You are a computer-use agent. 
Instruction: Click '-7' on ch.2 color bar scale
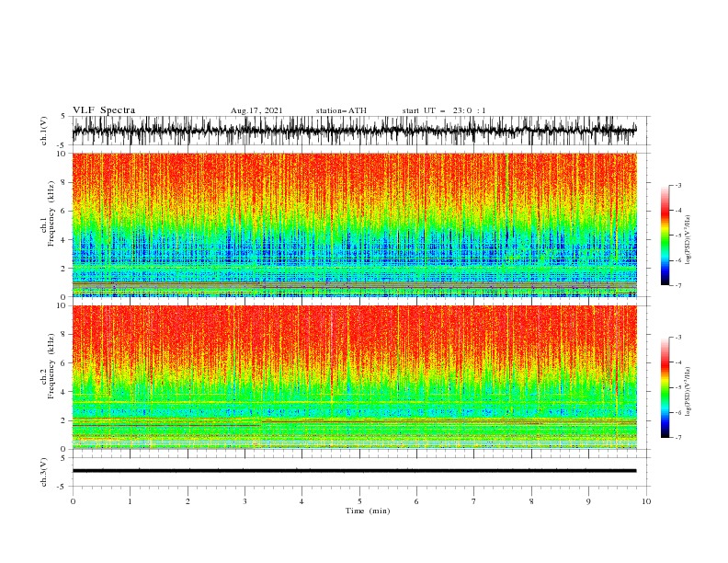677,437
